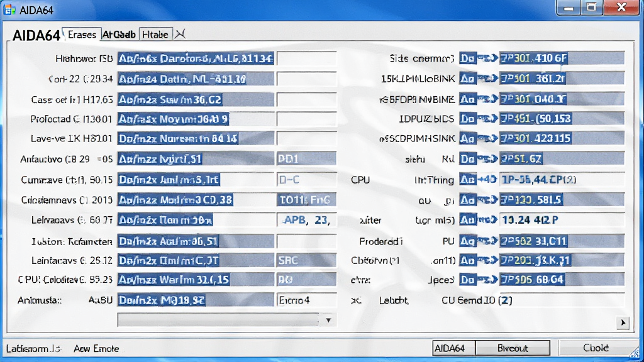Click the arrow icon before 3P301.410 GF
This screenshot has height=362, width=644.
(x=487, y=58)
